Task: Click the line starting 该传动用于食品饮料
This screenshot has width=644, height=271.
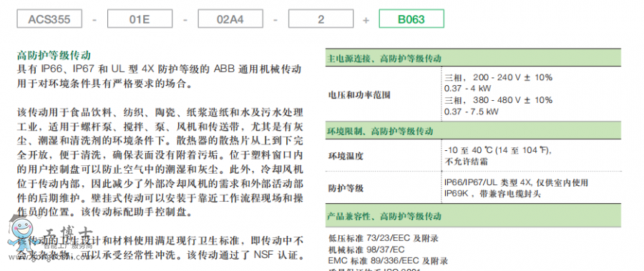Action: tap(160, 112)
